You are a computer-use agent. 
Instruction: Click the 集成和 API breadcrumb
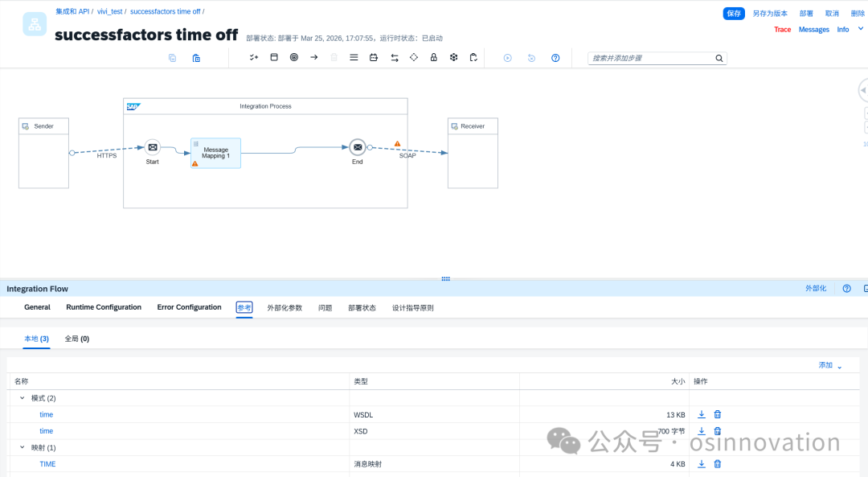pos(72,11)
